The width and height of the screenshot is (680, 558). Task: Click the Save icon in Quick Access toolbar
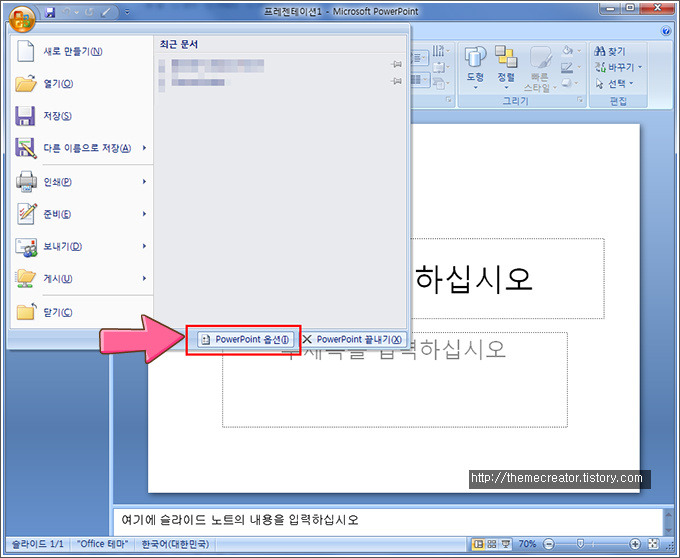[x=50, y=12]
